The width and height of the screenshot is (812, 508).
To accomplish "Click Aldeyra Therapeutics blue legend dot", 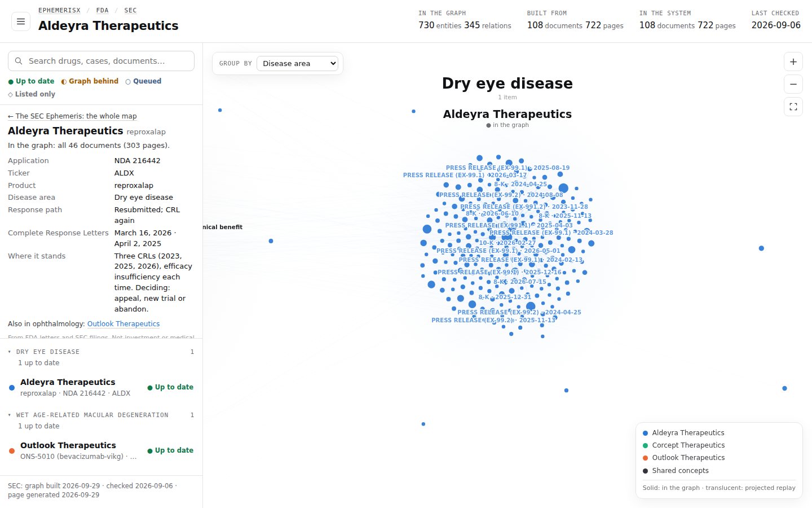I will 646,433.
